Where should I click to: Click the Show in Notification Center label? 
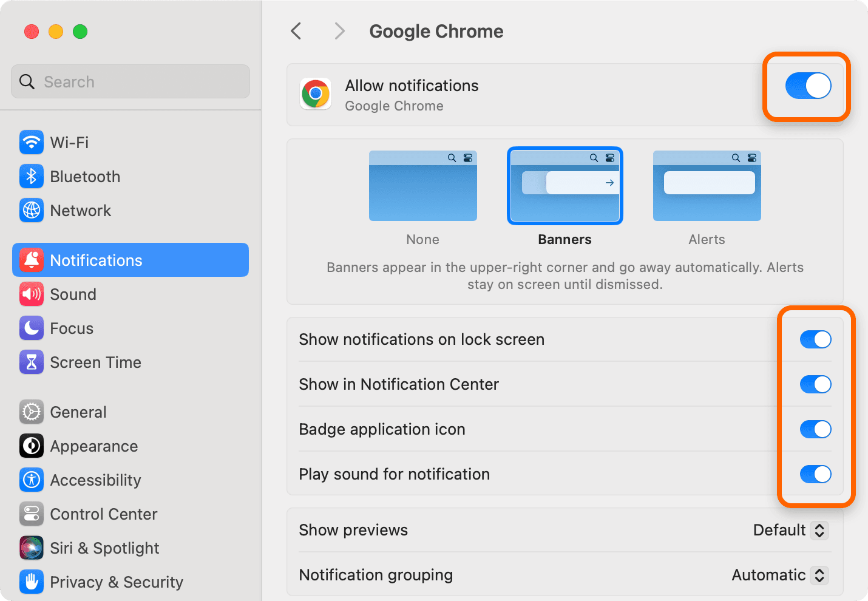click(399, 384)
